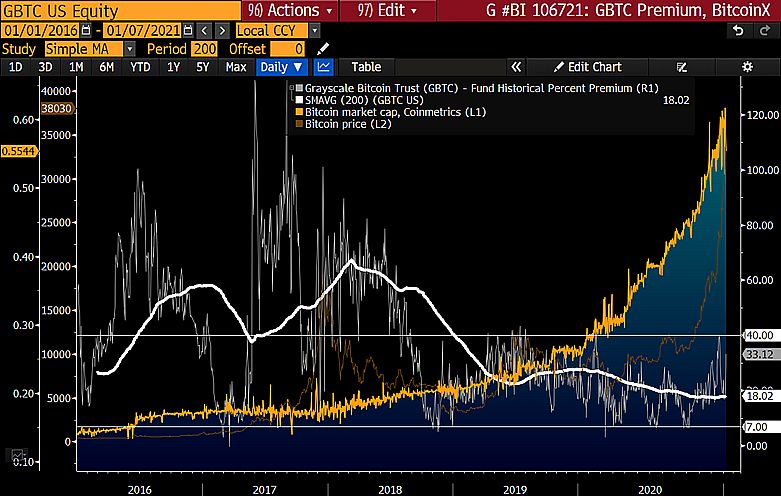Open the Local CCY currency dropdown
The image size is (781, 496).
click(x=315, y=31)
